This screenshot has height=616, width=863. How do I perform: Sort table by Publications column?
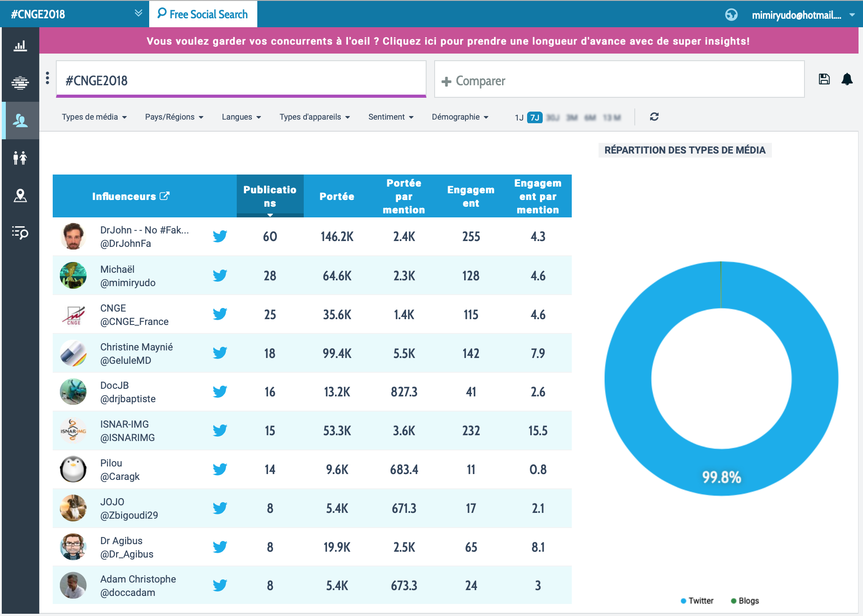click(x=270, y=196)
